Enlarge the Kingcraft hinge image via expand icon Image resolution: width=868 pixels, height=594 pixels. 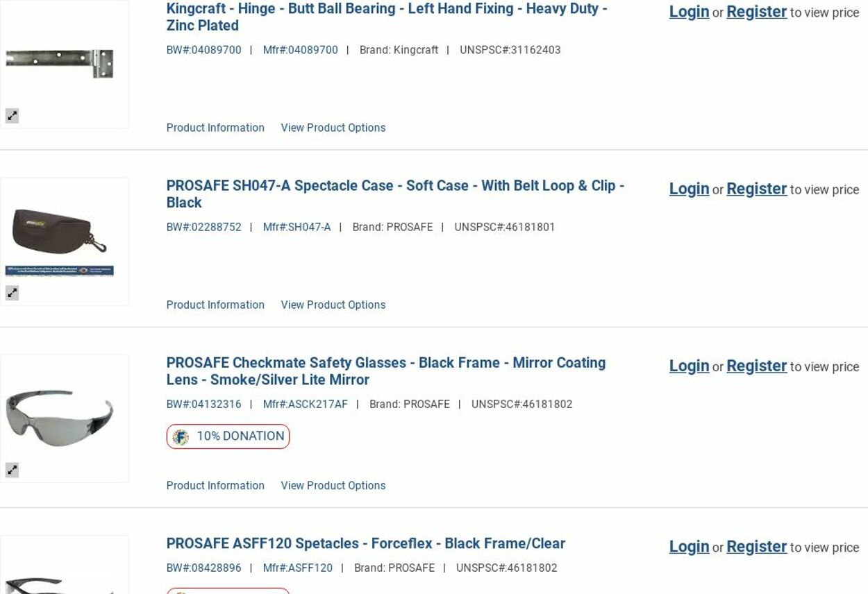coord(12,116)
